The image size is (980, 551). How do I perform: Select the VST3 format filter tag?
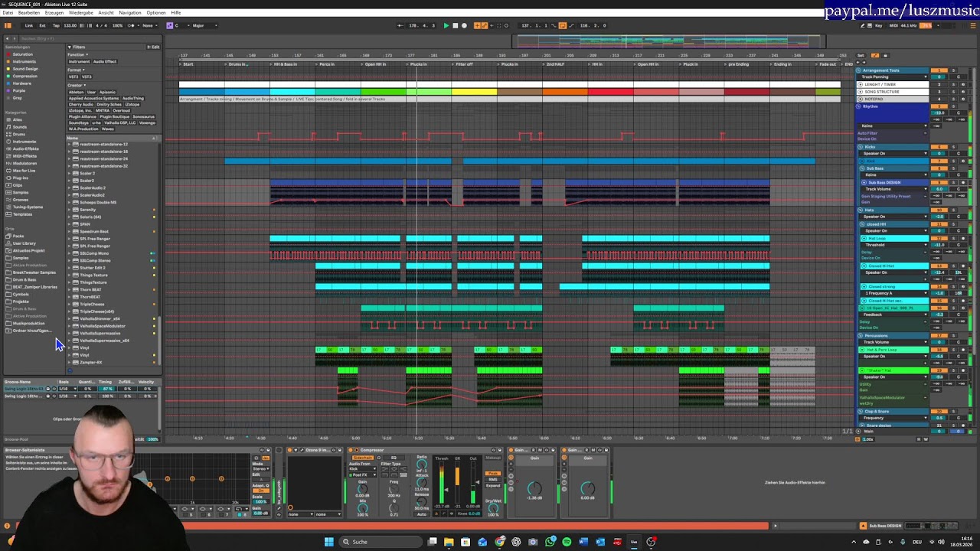pos(87,77)
